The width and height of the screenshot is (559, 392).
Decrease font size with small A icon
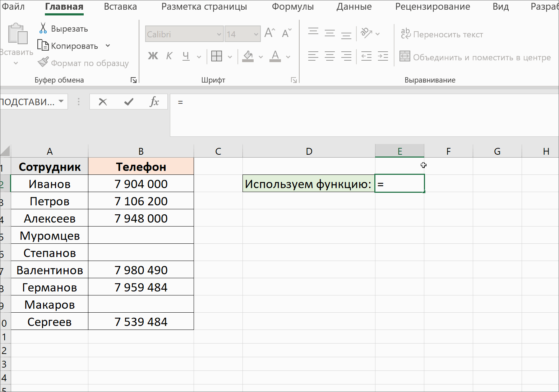pos(287,33)
